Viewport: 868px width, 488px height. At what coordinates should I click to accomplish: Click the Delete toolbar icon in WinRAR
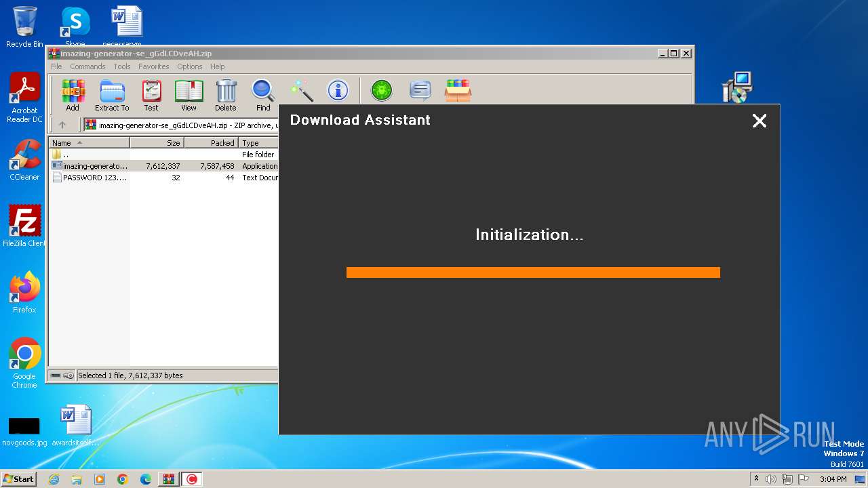click(x=226, y=95)
